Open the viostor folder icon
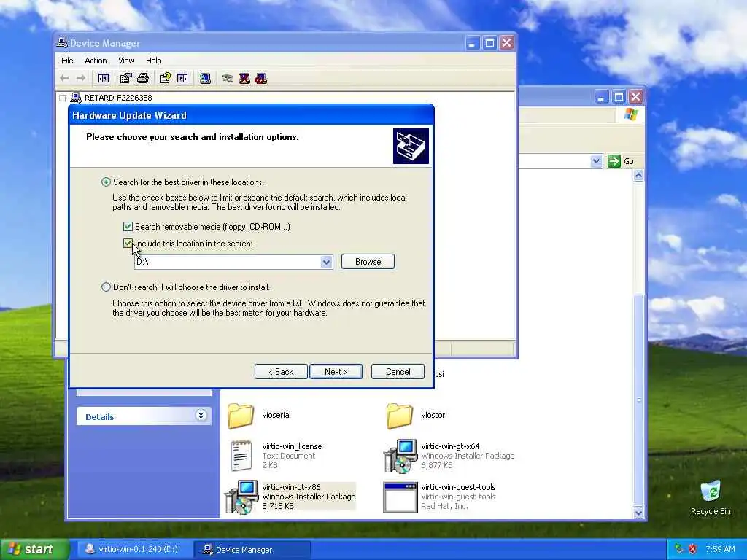Image resolution: width=747 pixels, height=560 pixels. click(399, 415)
